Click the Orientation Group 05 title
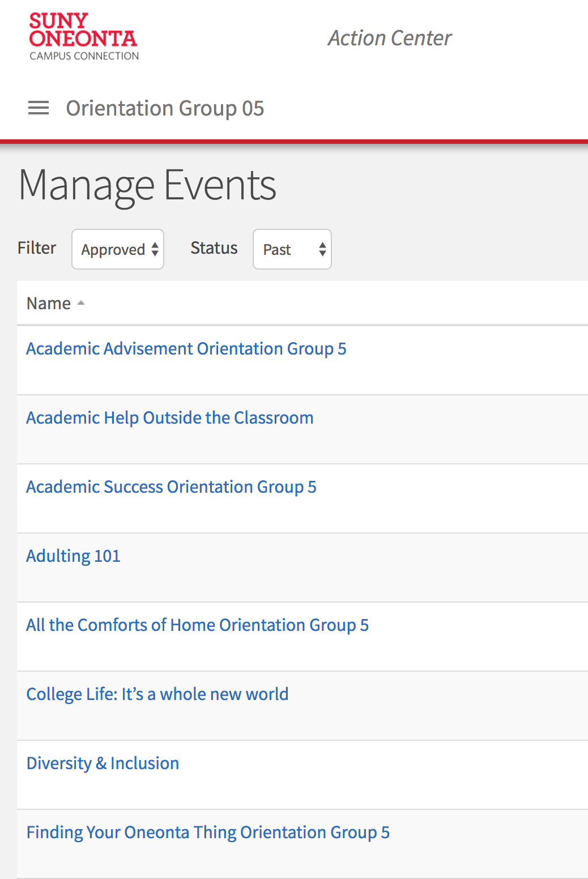 (x=165, y=108)
